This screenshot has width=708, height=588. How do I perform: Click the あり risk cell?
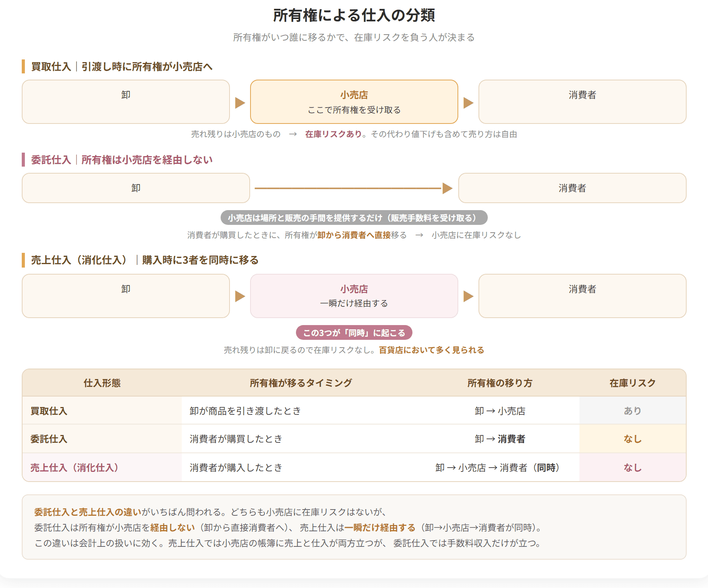pos(633,411)
